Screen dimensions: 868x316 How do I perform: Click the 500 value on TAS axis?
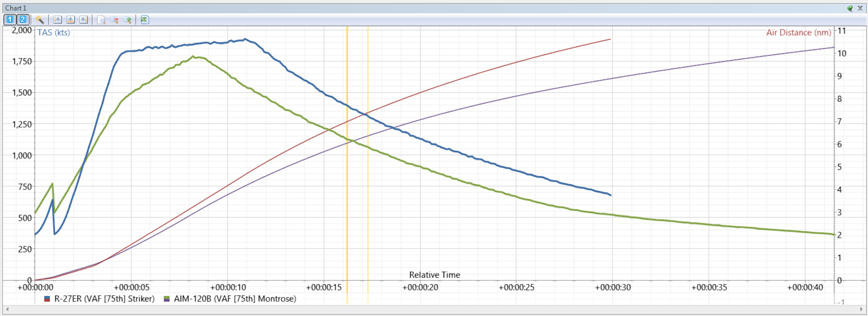click(x=25, y=218)
